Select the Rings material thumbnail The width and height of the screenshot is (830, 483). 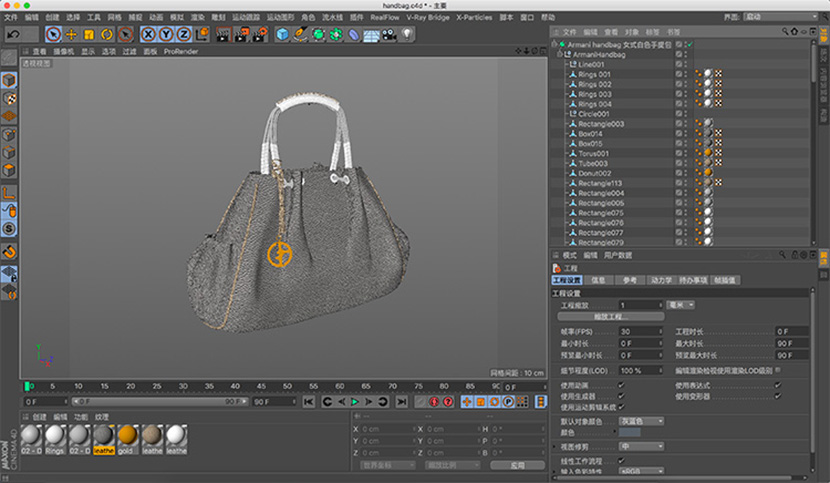tap(55, 439)
